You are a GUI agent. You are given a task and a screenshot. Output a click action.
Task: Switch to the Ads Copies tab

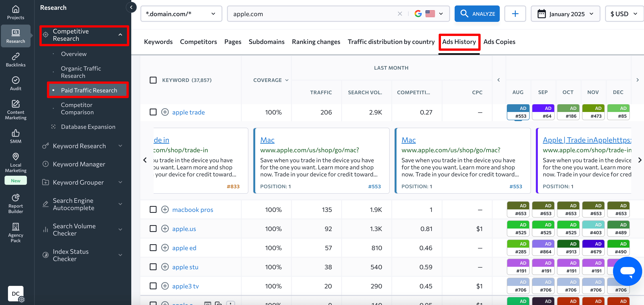point(499,41)
